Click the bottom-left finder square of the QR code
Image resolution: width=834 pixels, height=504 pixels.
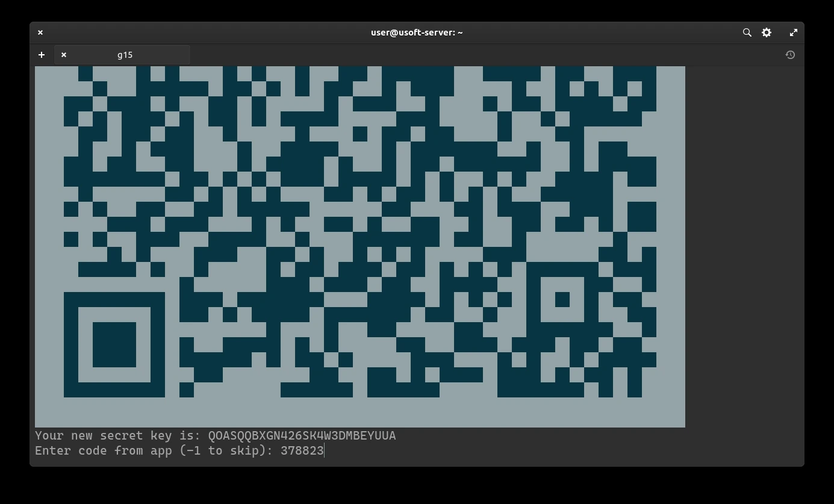pyautogui.click(x=114, y=344)
